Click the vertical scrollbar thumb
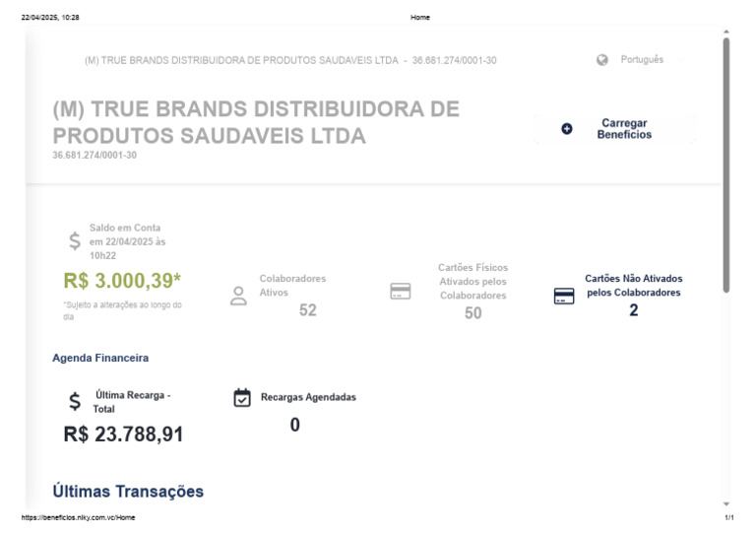 click(726, 165)
